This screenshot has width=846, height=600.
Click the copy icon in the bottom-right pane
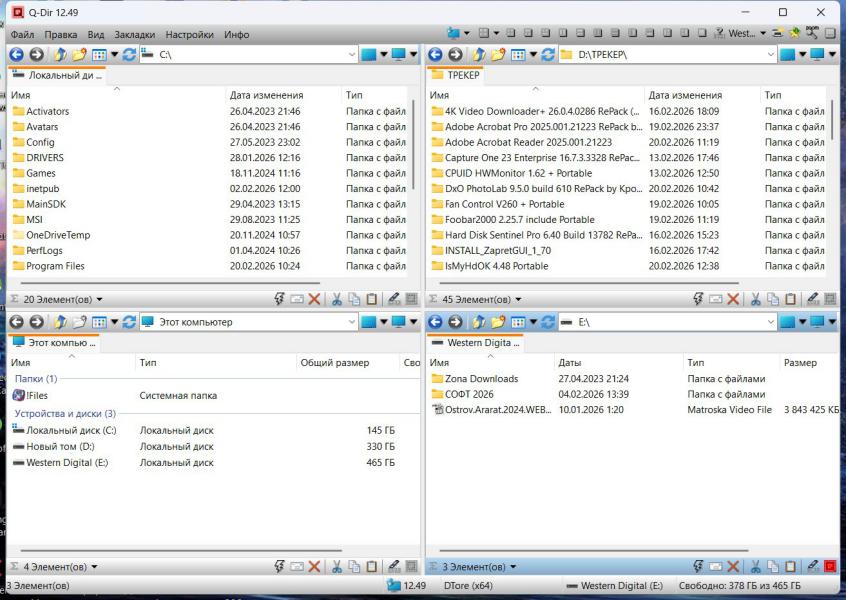(x=774, y=567)
